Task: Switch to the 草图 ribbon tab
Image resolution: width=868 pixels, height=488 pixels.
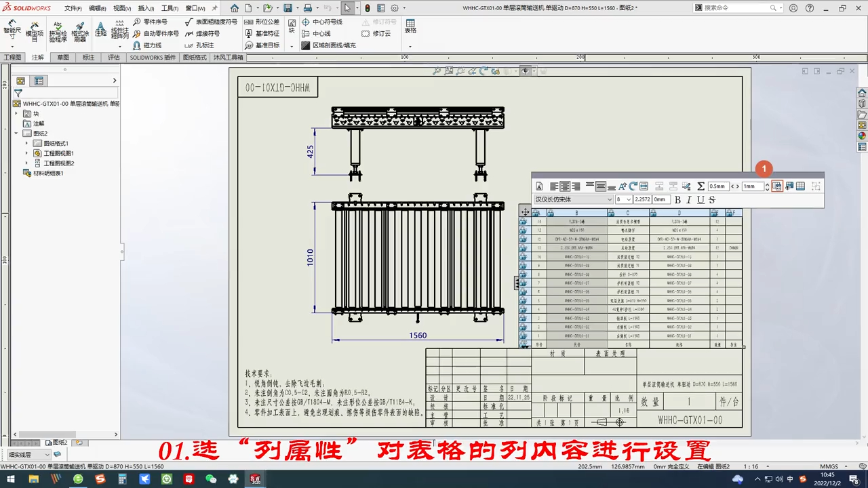Action: [62, 57]
